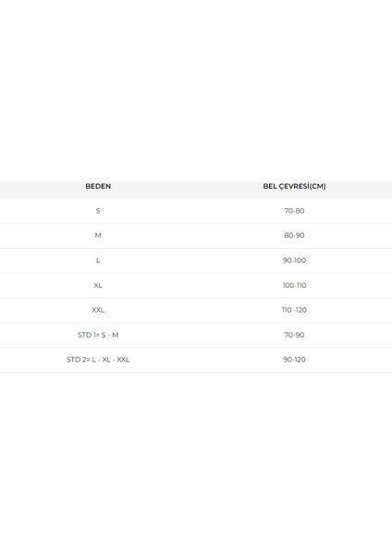The image size is (392, 555).
Task: Click the divider below the XXL row
Action: (196, 323)
